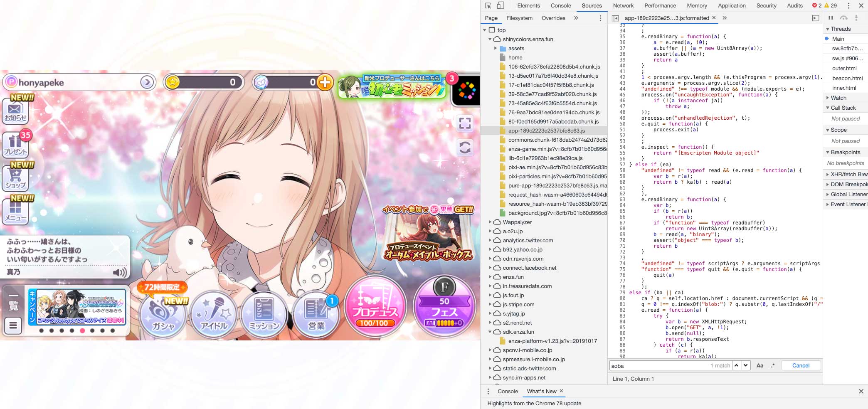Toggle the device toolbar icon
Screen dimensions: 868x409
click(x=501, y=6)
